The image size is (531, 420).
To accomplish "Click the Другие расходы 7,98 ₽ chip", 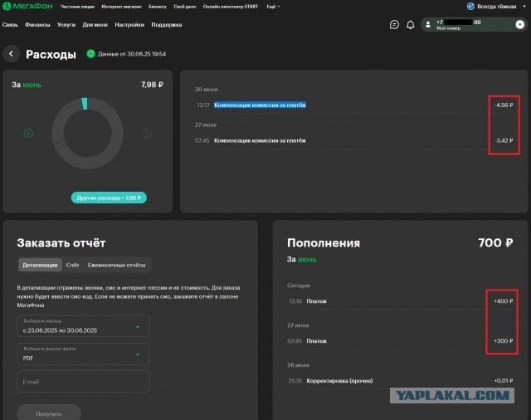I will [x=109, y=198].
